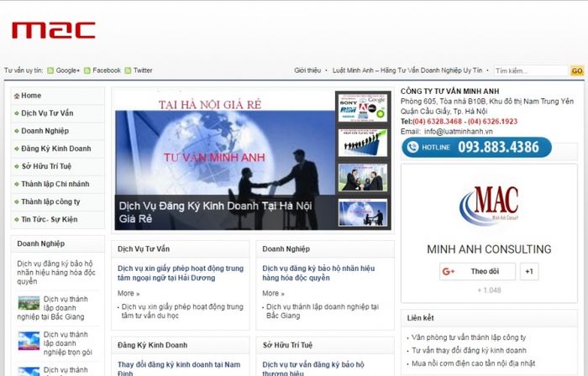Open the Doanh Nghiệp center section heading

[x=286, y=249]
